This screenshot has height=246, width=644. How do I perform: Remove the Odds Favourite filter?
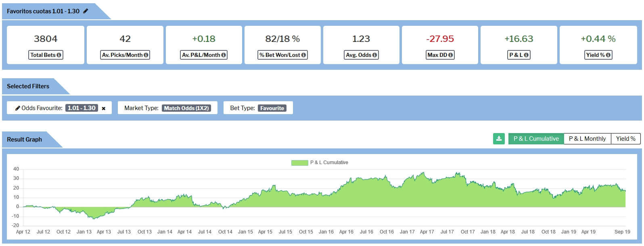[104, 108]
